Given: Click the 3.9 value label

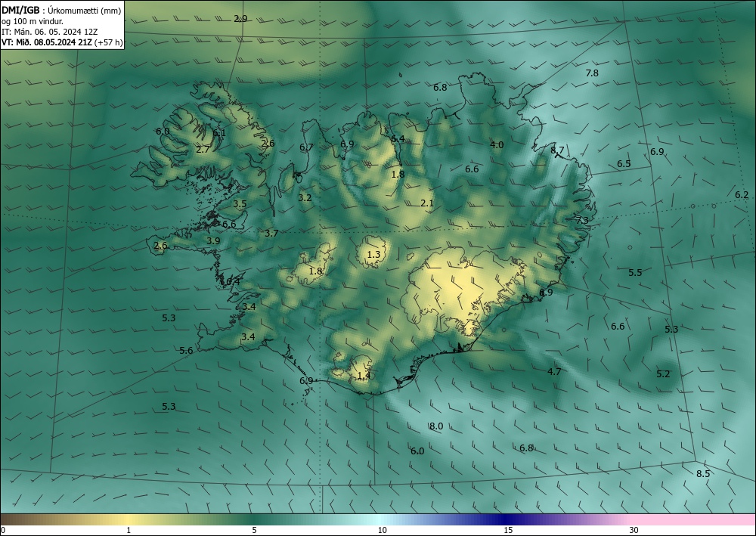Looking at the screenshot, I should click(214, 241).
